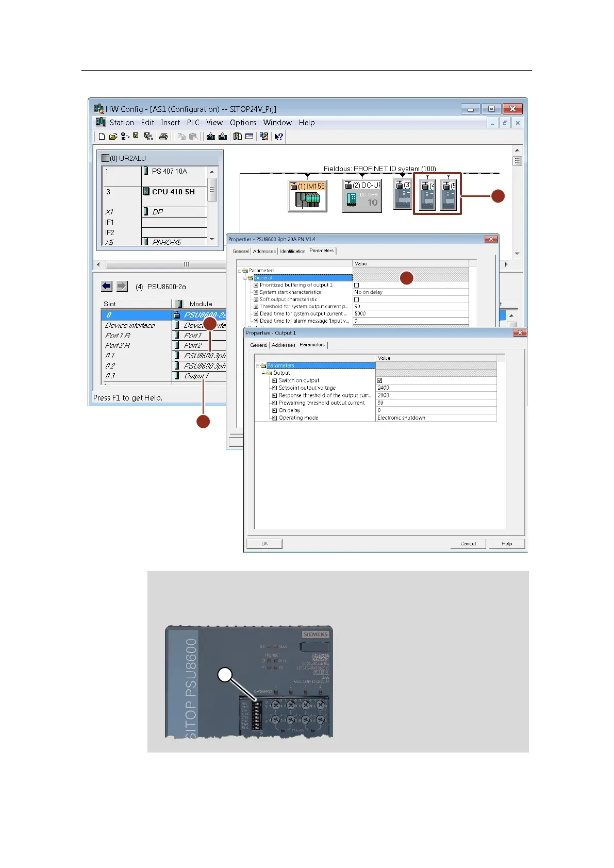Click Dead time value 5000 field

tap(411, 313)
